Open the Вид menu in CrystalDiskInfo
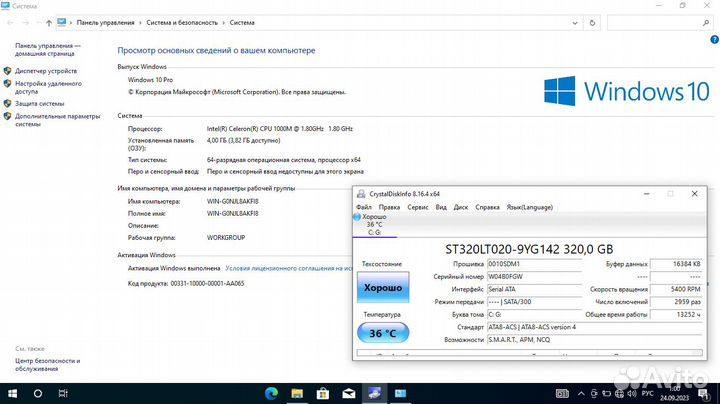This screenshot has width=720, height=404. (x=441, y=207)
